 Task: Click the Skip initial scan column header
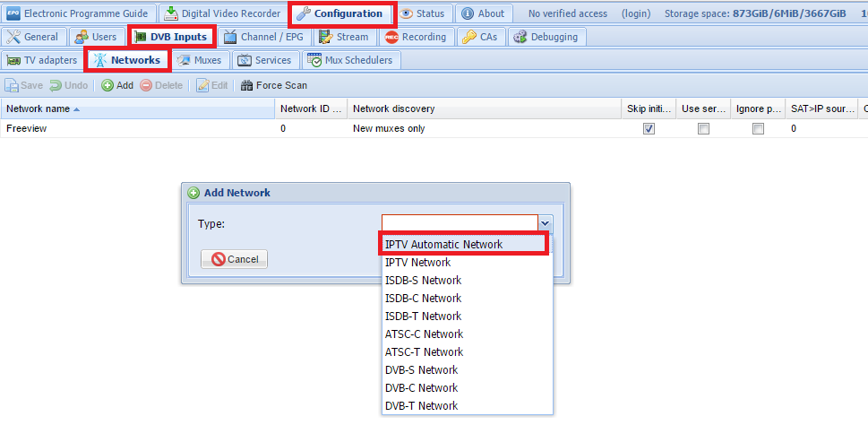(x=649, y=108)
